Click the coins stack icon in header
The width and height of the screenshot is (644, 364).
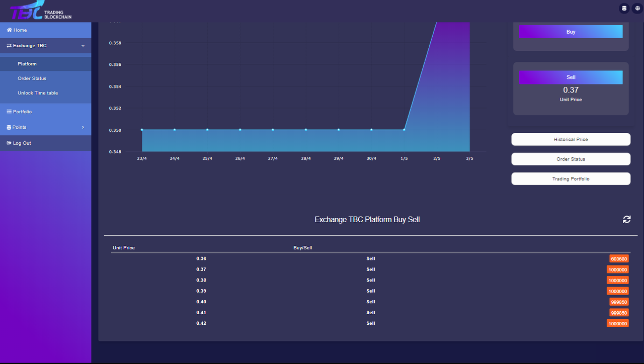(624, 8)
